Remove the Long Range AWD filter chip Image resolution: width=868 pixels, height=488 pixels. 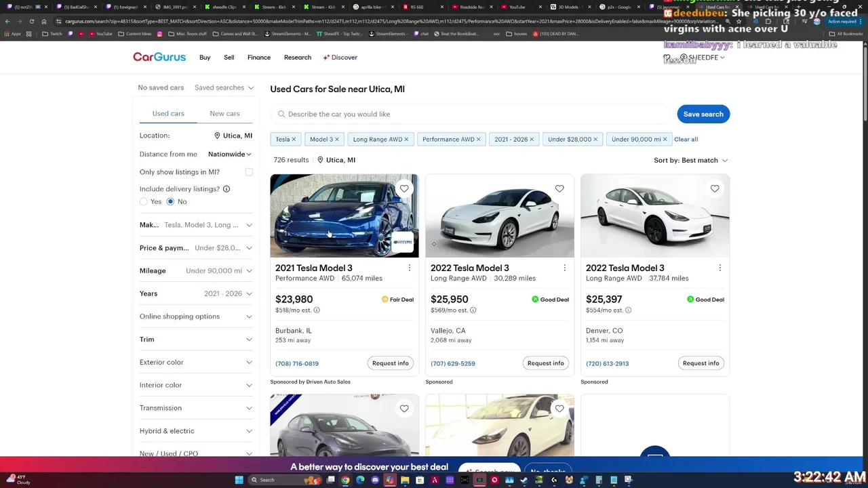coord(406,140)
